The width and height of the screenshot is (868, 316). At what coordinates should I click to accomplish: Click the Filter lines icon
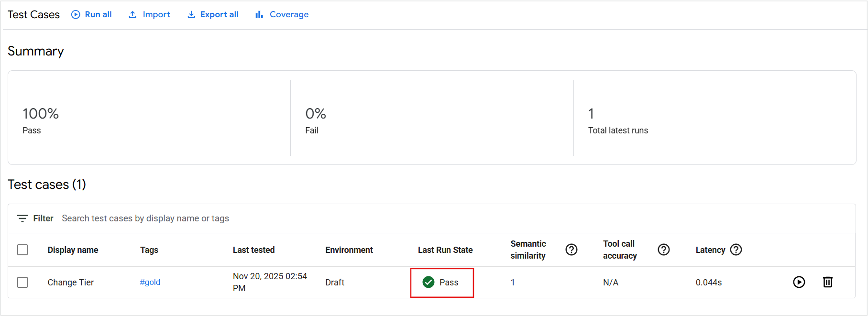(x=22, y=218)
